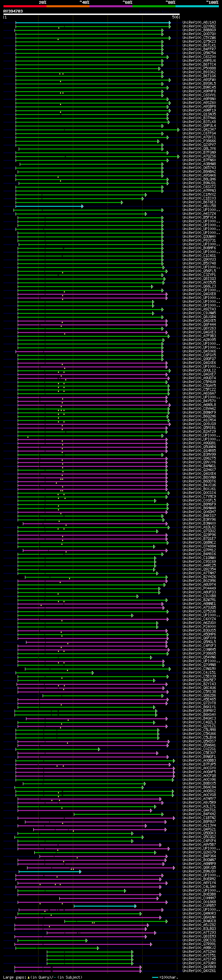The width and height of the screenshot is (222, 980).
Task: Select the UniRef100_A7T293 entry
Action: tap(199, 932)
